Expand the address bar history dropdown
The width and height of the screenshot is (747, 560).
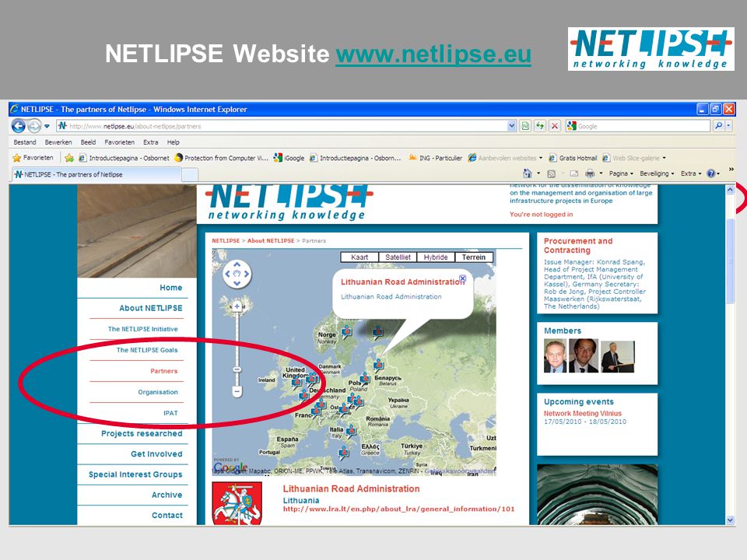pos(512,126)
